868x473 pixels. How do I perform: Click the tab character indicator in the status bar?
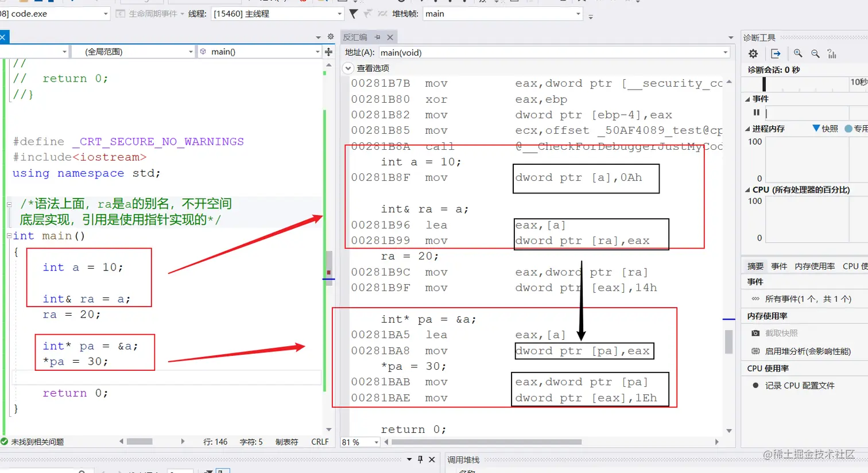[287, 441]
